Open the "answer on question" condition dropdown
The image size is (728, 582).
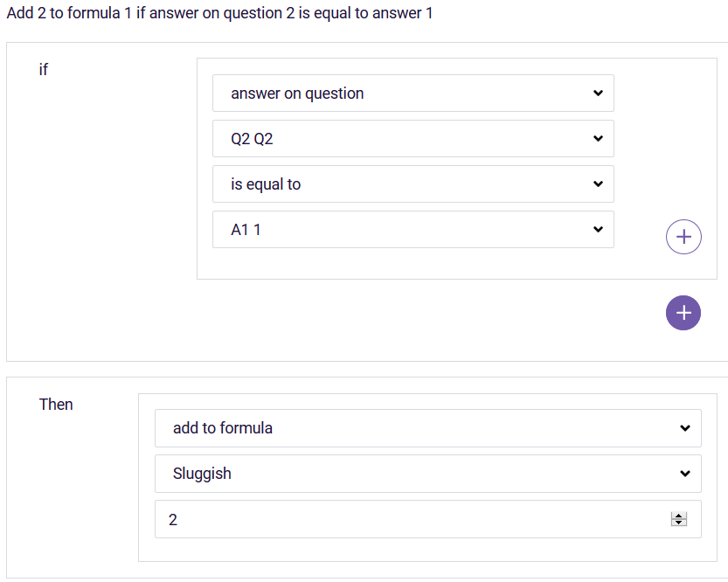pyautogui.click(x=393, y=93)
